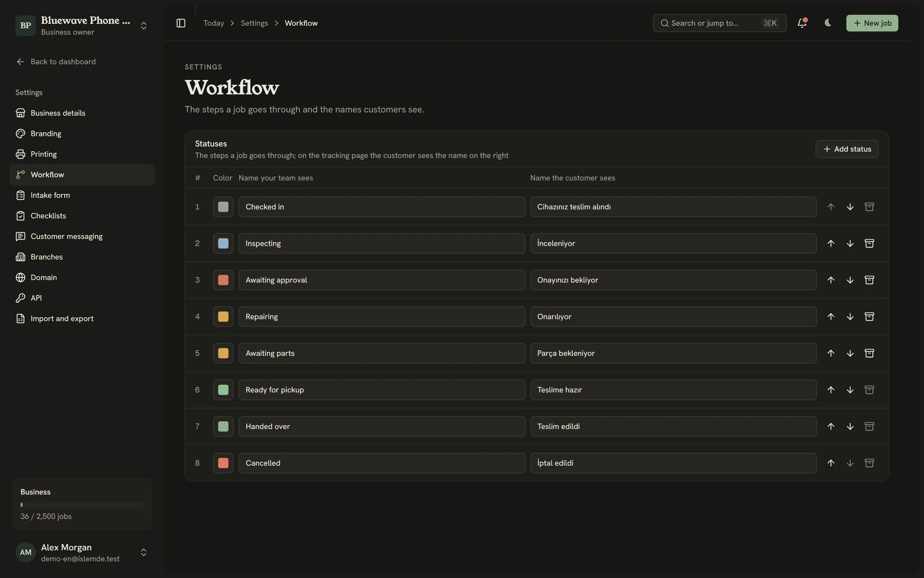The height and width of the screenshot is (578, 924).
Task: Move Cancelled status up
Action: click(831, 463)
